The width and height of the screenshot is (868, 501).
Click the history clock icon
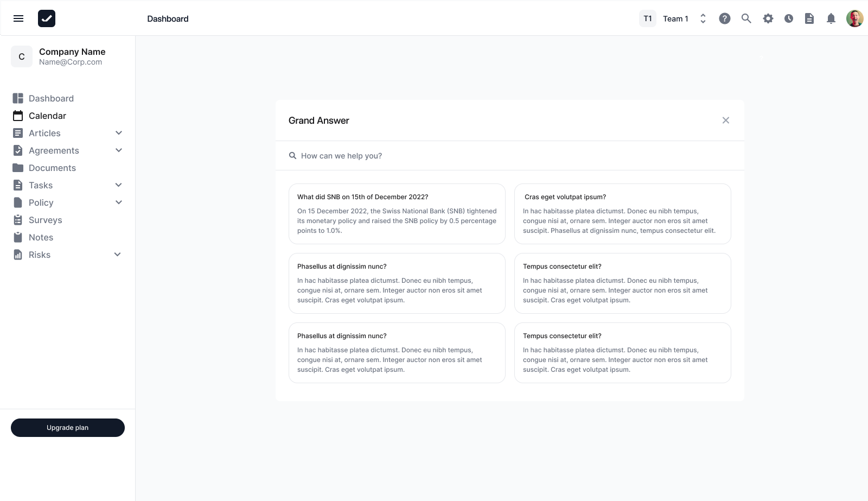(789, 18)
